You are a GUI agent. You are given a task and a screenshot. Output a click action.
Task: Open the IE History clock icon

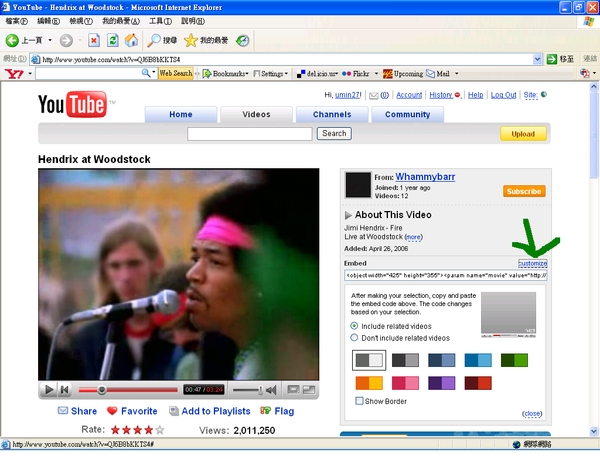point(242,40)
